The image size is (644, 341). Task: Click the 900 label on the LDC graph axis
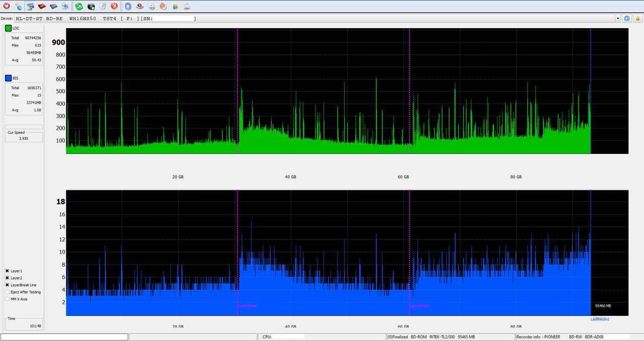click(x=58, y=42)
